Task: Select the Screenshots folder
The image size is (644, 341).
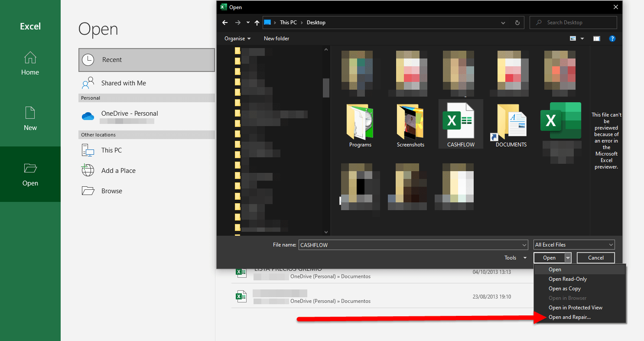Action: click(x=410, y=126)
